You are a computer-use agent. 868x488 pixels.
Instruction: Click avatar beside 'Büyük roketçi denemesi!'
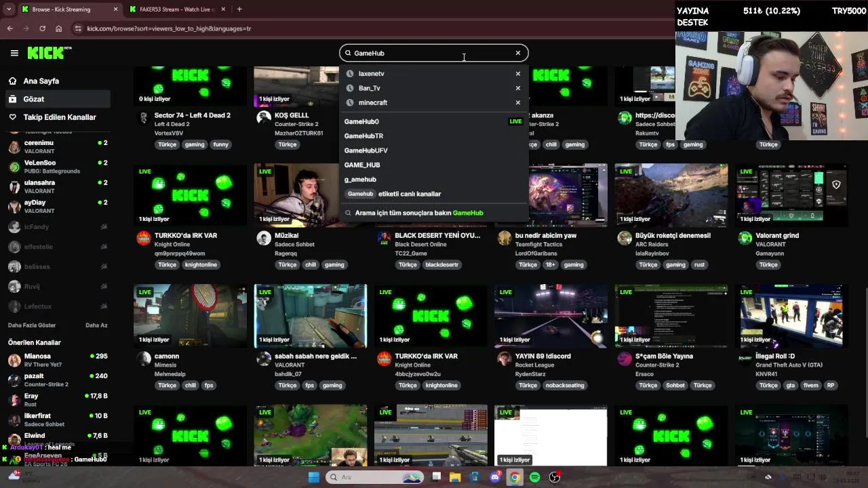(625, 238)
